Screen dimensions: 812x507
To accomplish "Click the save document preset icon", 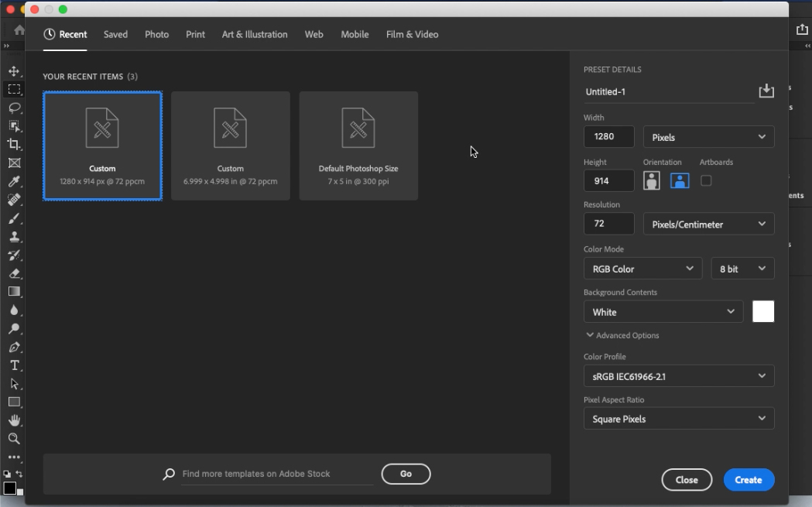I will 766,91.
